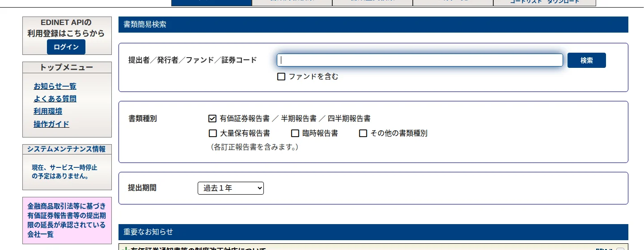The width and height of the screenshot is (644, 250).
Task: Click the サービス一時停止の予定はありません notice text
Action: [x=64, y=172]
